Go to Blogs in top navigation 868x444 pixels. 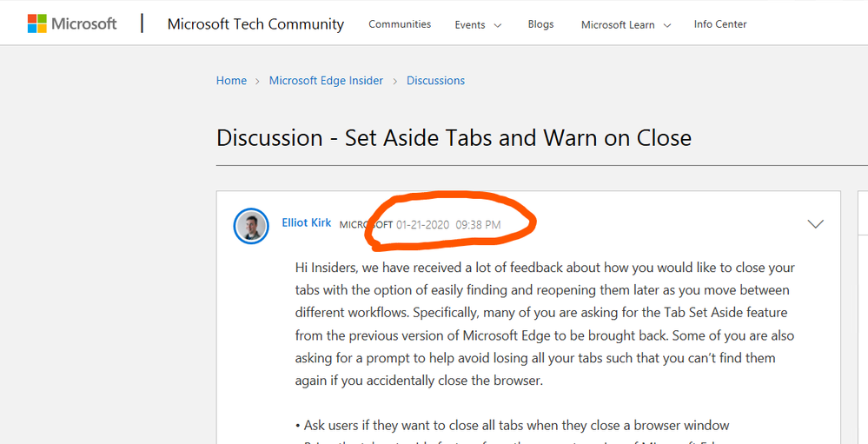coord(540,24)
